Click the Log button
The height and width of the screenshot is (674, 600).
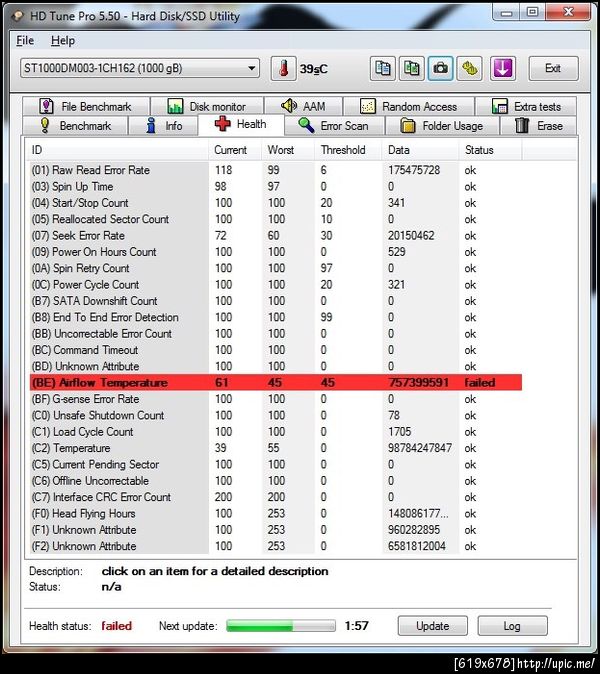(512, 626)
